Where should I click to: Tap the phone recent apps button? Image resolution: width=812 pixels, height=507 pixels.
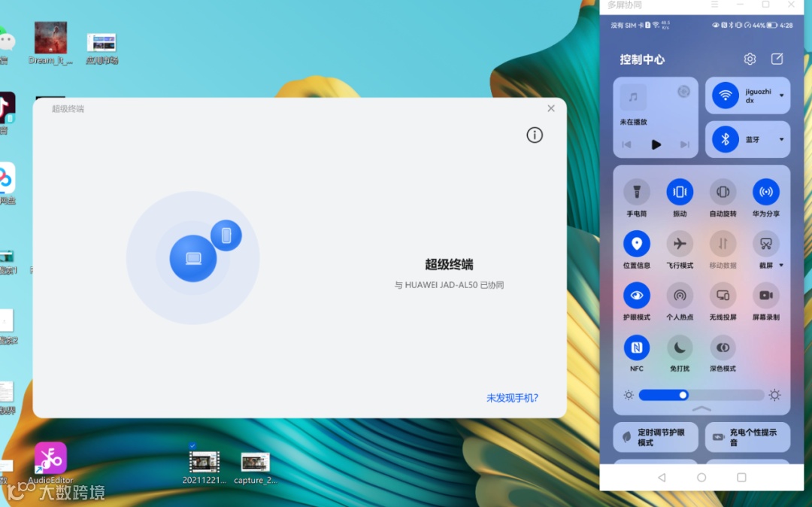pos(741,478)
